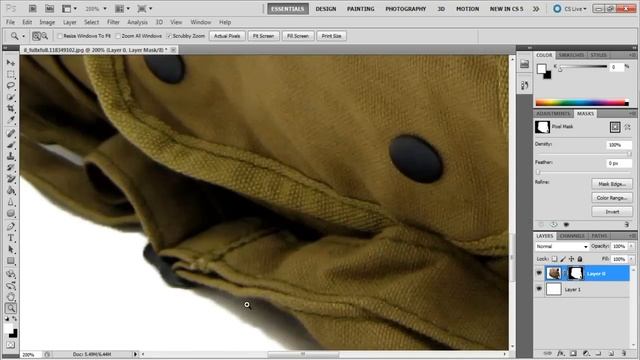640x360 pixels.
Task: Add a layer style via fx icon
Action: click(x=561, y=353)
